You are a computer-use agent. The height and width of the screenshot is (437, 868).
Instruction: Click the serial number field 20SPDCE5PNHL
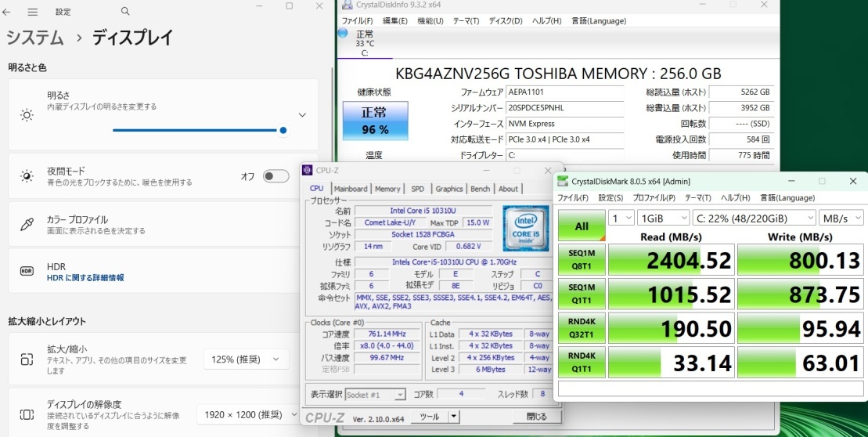564,108
